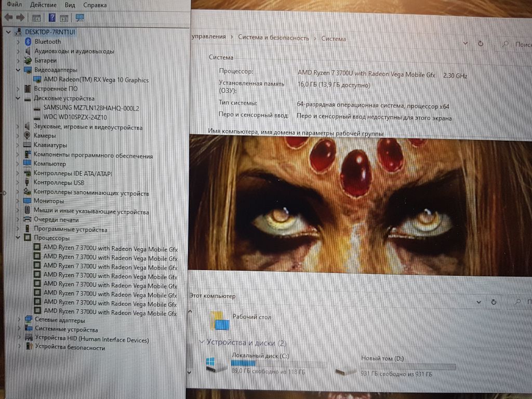
Task: Select the Контроллеры USB plug icon
Action: pyautogui.click(x=27, y=182)
